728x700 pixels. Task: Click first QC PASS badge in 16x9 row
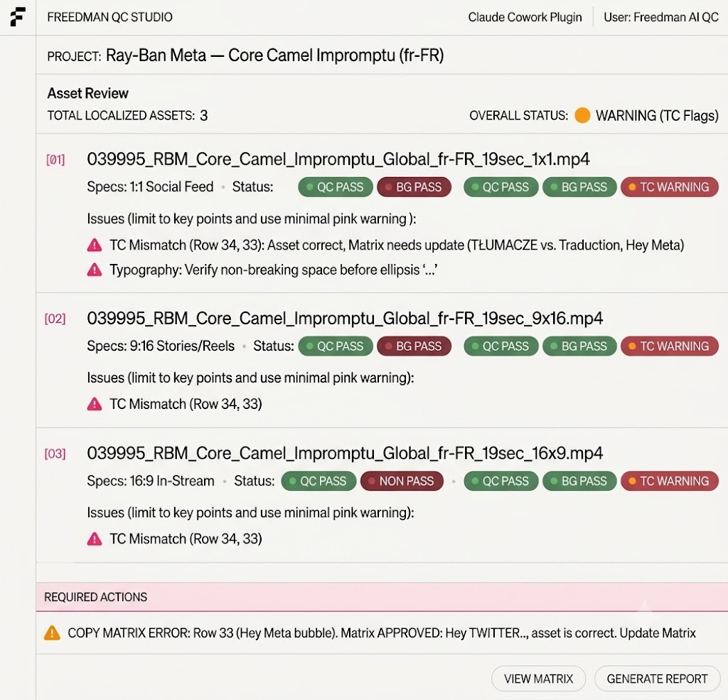(x=318, y=481)
